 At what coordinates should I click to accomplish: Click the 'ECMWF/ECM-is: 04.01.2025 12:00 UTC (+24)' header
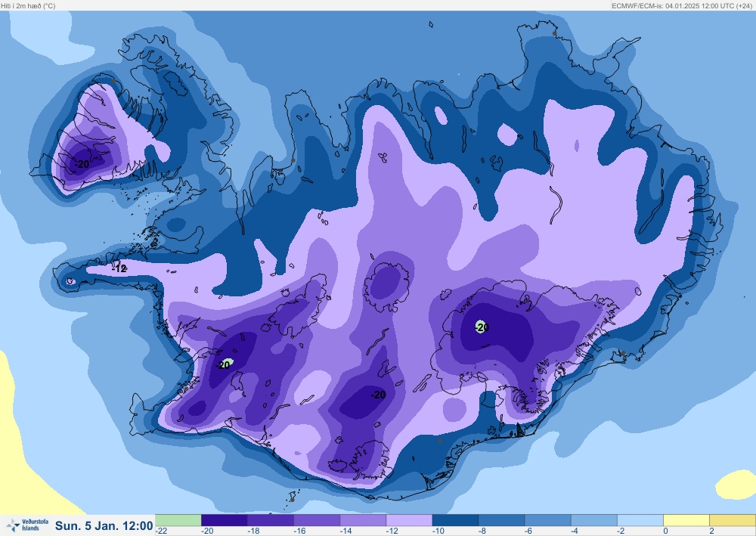[x=682, y=6]
